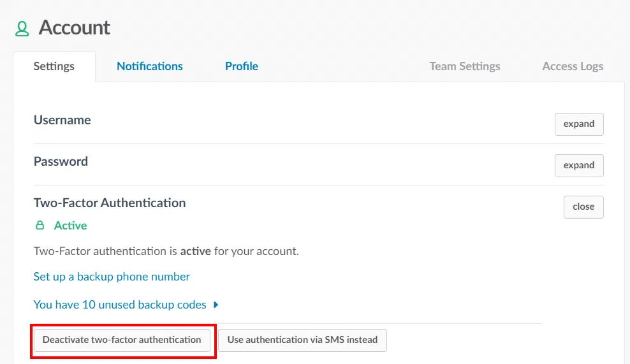Show the 10 unused backup codes
The image size is (630, 364).
click(x=120, y=305)
